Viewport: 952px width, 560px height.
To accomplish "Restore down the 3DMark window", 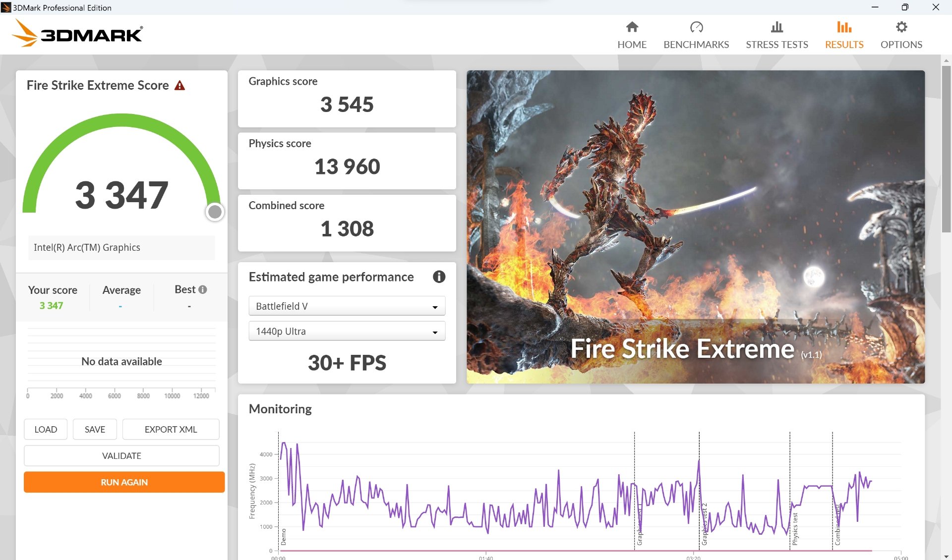I will coord(905,7).
